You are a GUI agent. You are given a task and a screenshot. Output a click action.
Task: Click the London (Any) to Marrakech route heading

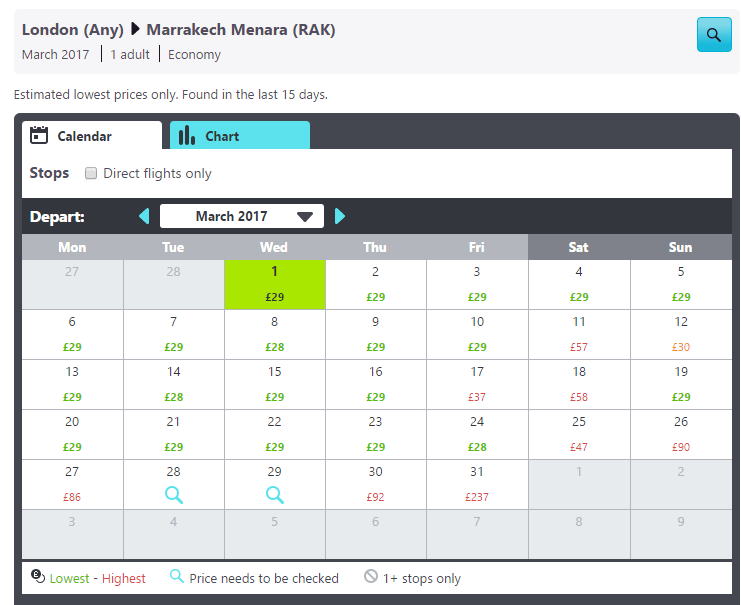coord(179,30)
